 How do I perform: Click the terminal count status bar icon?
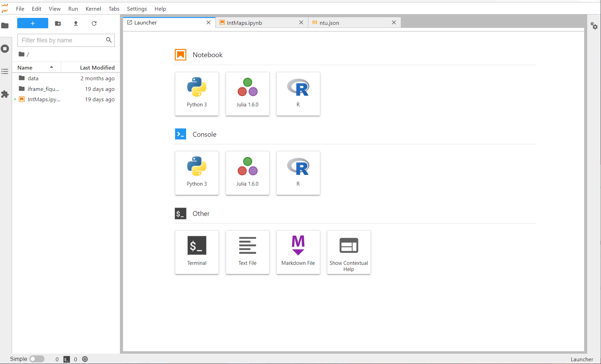click(x=67, y=359)
